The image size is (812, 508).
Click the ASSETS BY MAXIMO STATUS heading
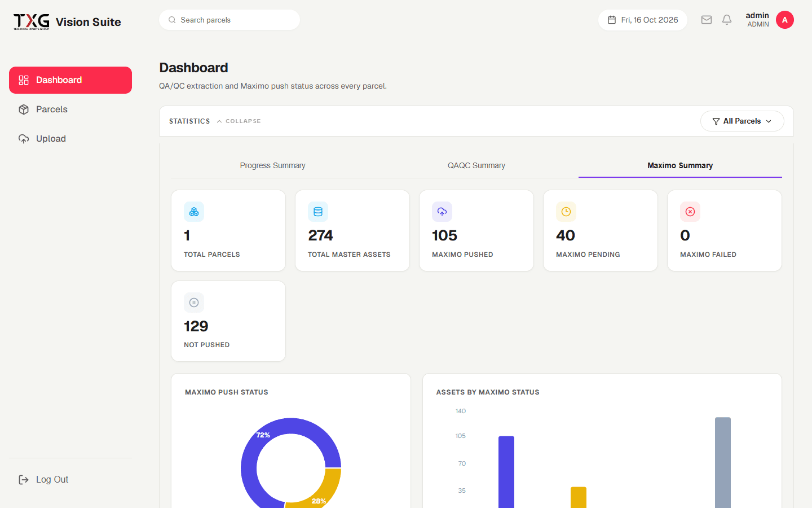pyautogui.click(x=488, y=392)
